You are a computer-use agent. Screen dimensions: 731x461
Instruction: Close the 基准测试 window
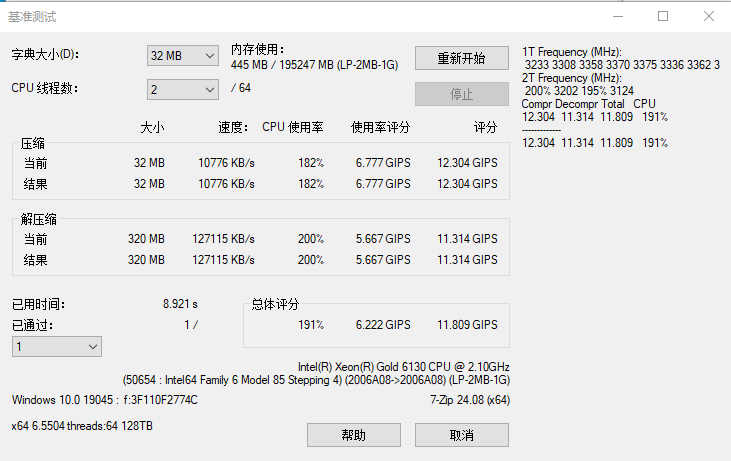(x=708, y=16)
